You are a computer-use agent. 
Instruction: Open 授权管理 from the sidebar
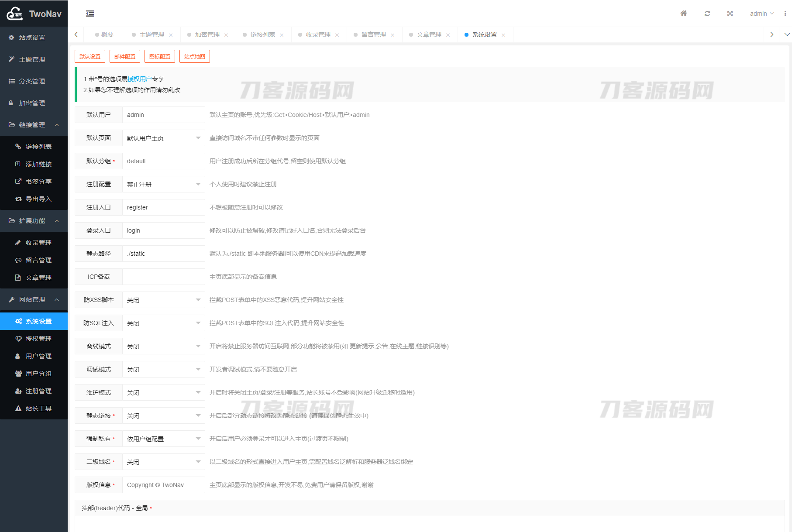pyautogui.click(x=38, y=339)
